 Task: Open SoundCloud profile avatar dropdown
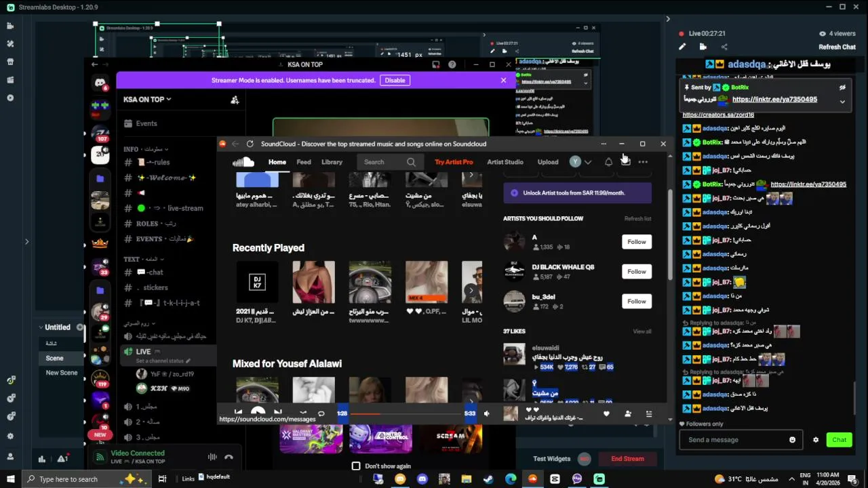pyautogui.click(x=580, y=162)
